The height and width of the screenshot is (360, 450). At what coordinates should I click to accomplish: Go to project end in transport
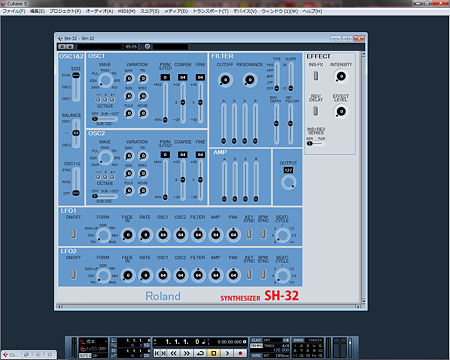(163, 353)
